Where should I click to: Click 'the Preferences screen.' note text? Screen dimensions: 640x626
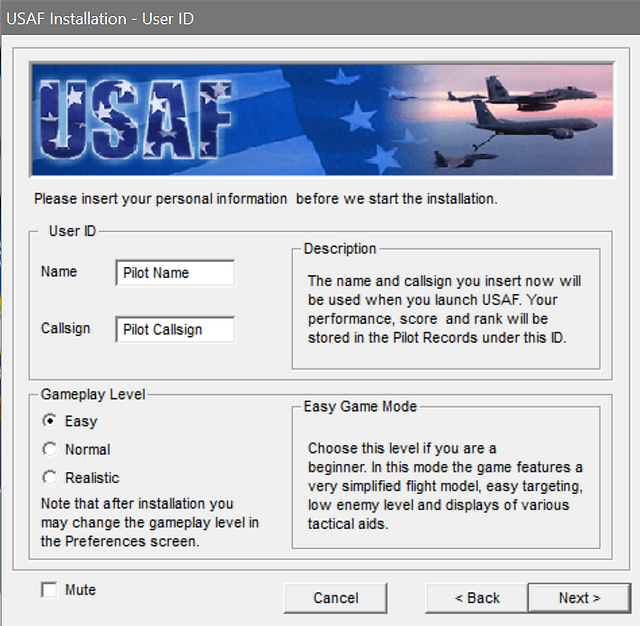click(x=120, y=542)
